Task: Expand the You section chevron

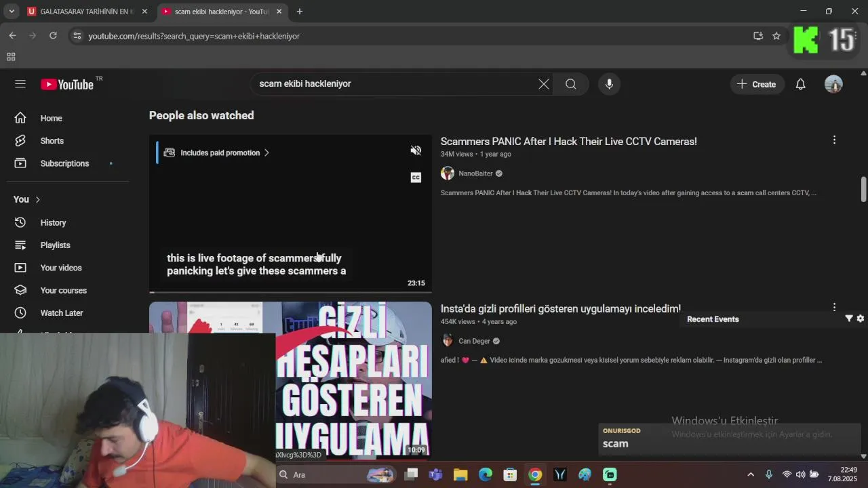Action: 37,199
